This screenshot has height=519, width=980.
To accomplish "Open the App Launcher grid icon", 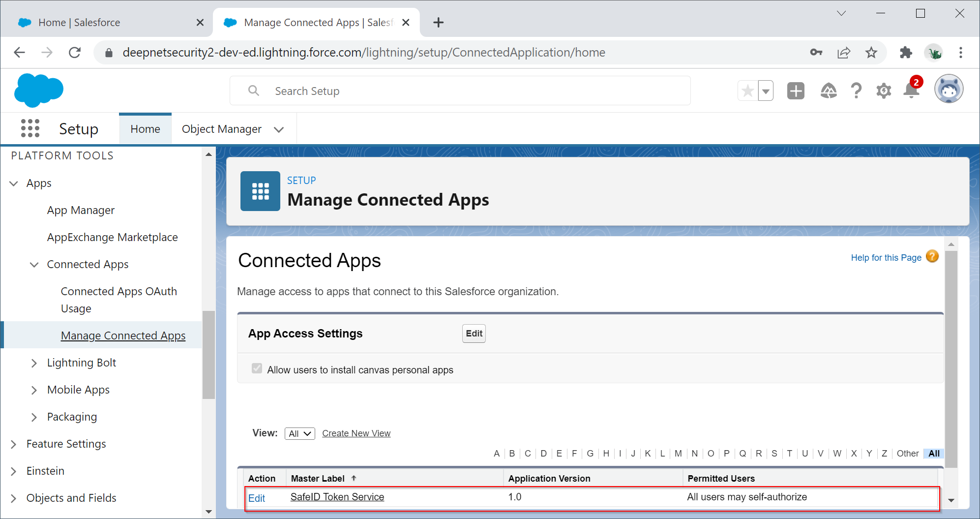I will (30, 128).
